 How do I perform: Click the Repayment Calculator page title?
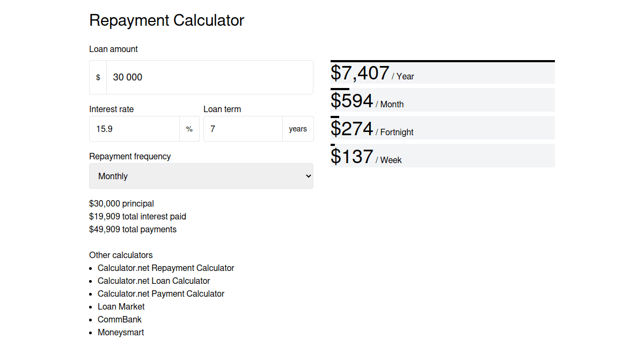166,20
